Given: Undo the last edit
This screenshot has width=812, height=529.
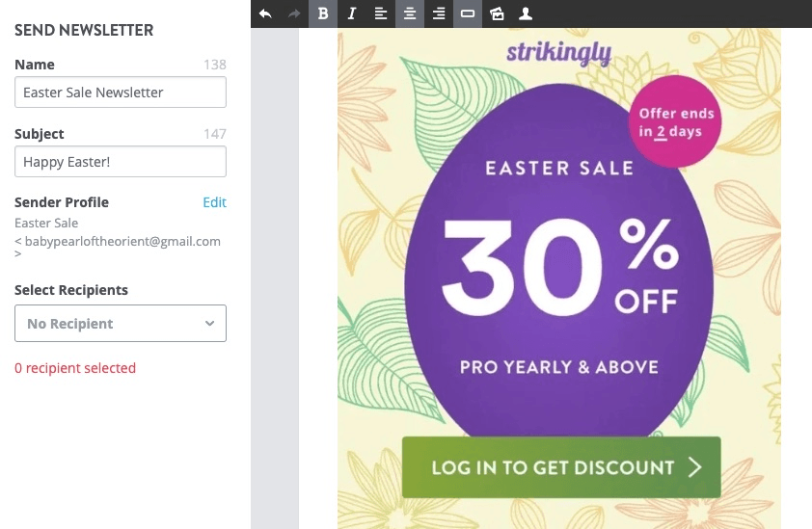Looking at the screenshot, I should point(265,13).
